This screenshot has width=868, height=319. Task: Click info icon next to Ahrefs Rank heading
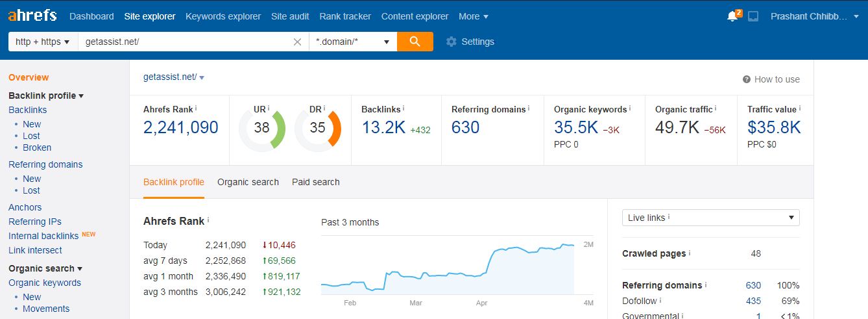click(x=208, y=220)
